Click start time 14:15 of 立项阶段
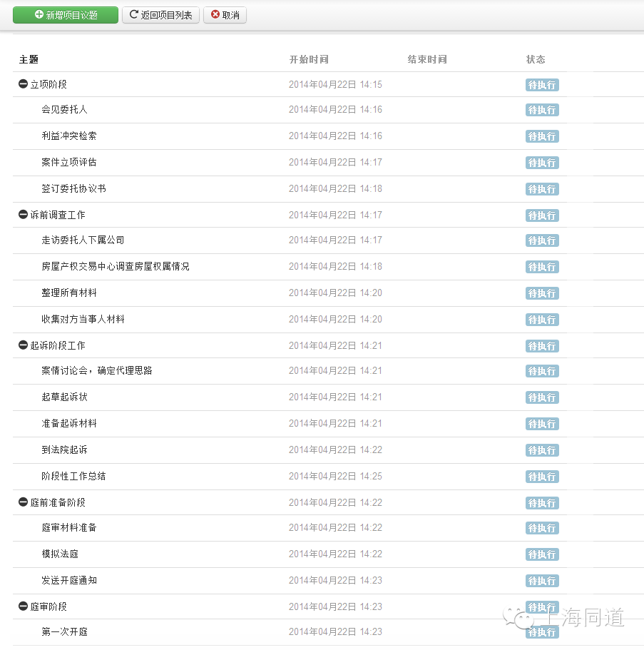The image size is (644, 650). 335,85
